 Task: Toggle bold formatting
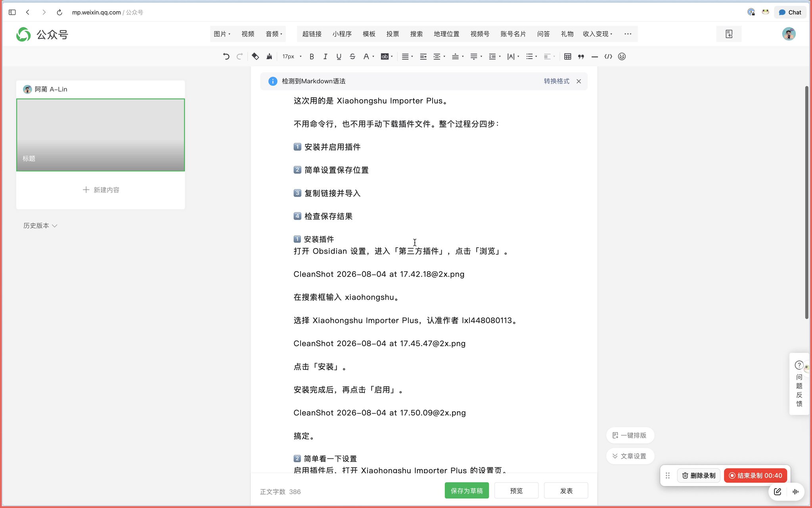pos(312,56)
